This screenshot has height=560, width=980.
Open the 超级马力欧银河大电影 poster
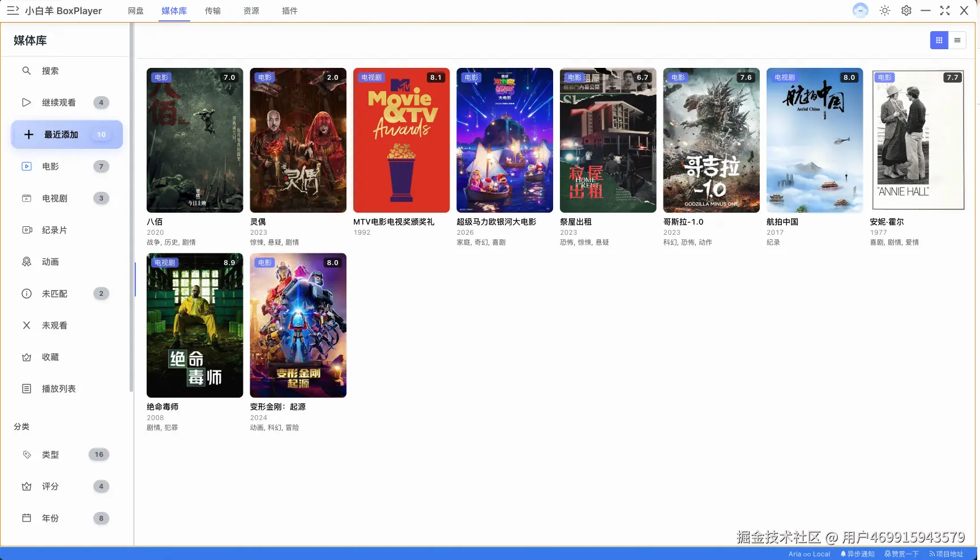tap(505, 140)
